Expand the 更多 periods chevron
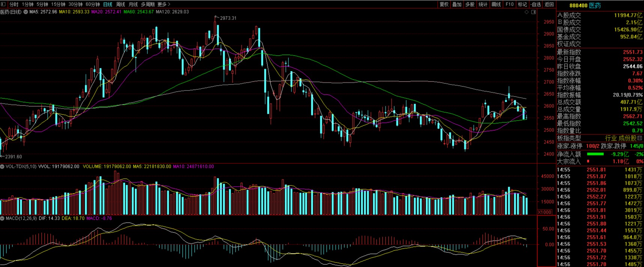The width and height of the screenshot is (644, 267). click(169, 4)
